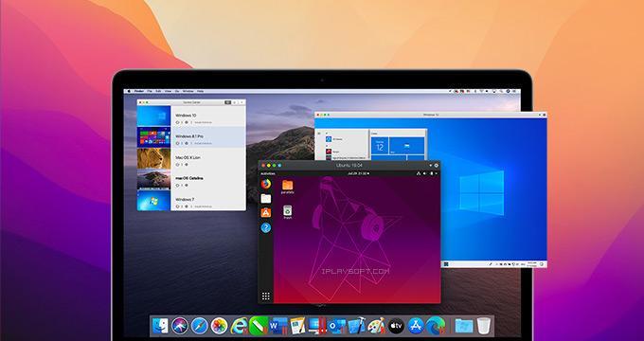The image size is (644, 341).
Task: Click the macOS Catalina VM thumbnail
Action: 153,179
